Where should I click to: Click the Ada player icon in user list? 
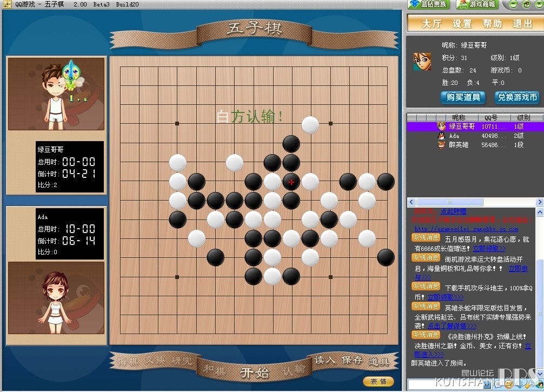(441, 136)
